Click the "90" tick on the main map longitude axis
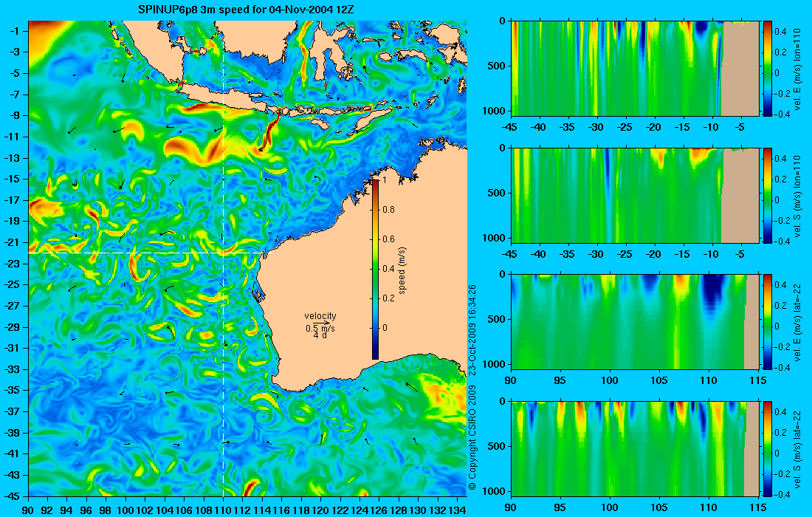The height and width of the screenshot is (517, 812). [28, 510]
